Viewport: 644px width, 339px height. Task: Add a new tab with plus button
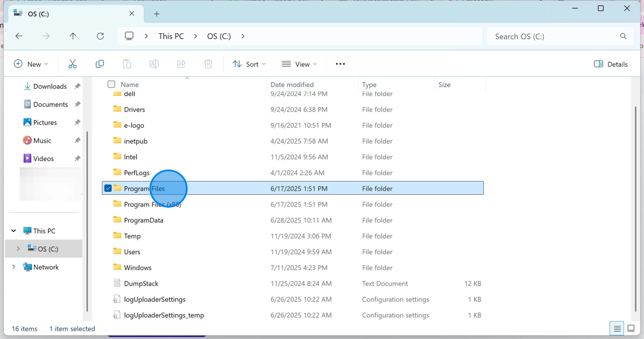(156, 14)
